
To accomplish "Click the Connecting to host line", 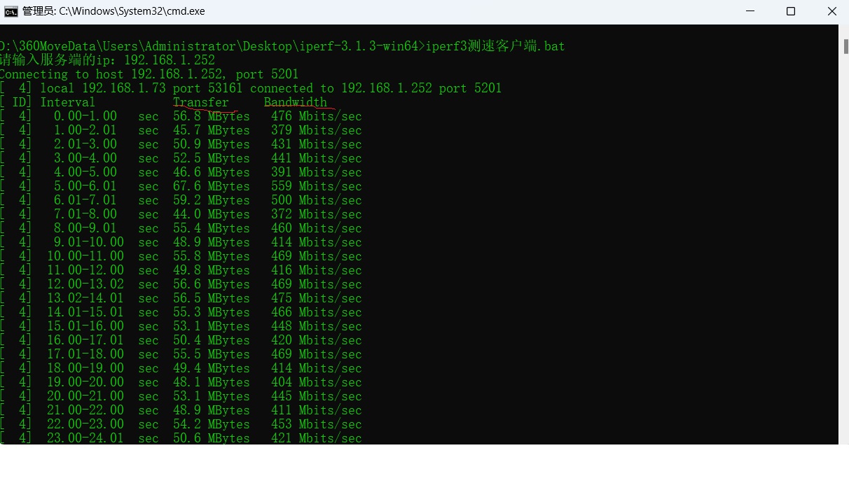I will tap(149, 74).
